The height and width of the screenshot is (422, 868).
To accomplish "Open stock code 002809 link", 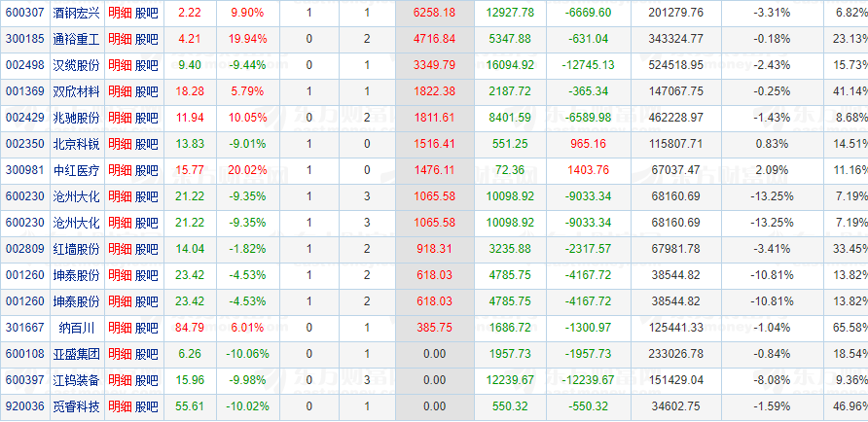I will (x=24, y=250).
